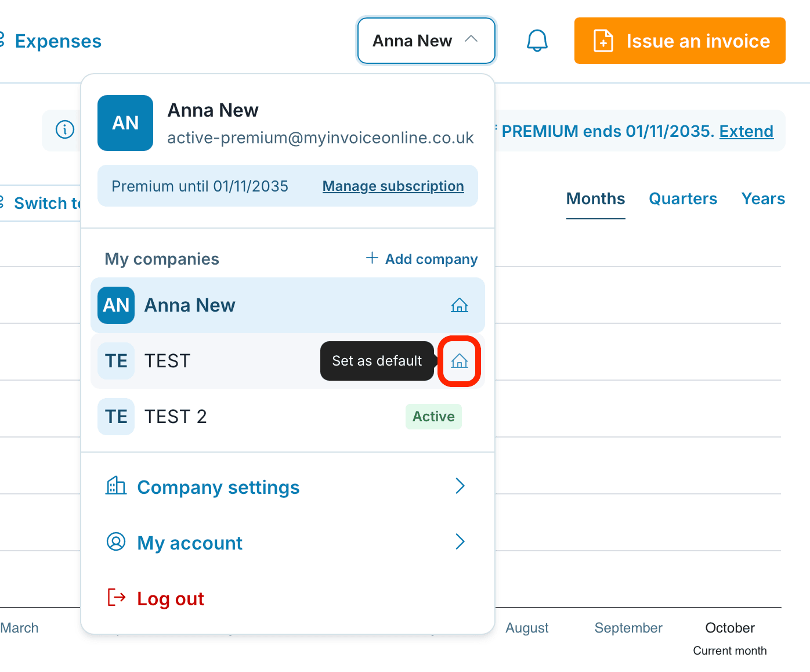Open the notifications bell icon
Screen dimensions: 810x672
pyautogui.click(x=537, y=41)
